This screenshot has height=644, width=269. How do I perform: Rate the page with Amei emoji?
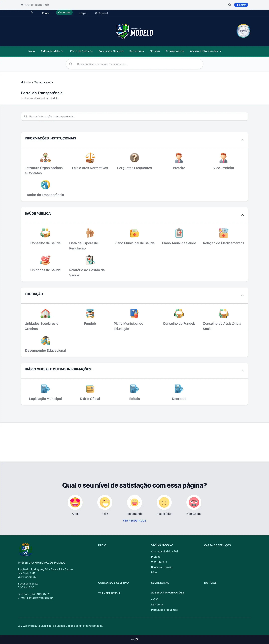75,502
